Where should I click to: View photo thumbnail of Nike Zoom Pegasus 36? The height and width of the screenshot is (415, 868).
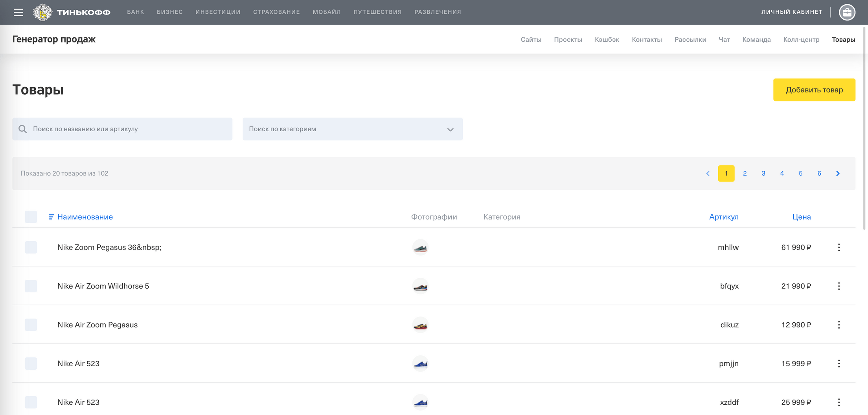(420, 247)
